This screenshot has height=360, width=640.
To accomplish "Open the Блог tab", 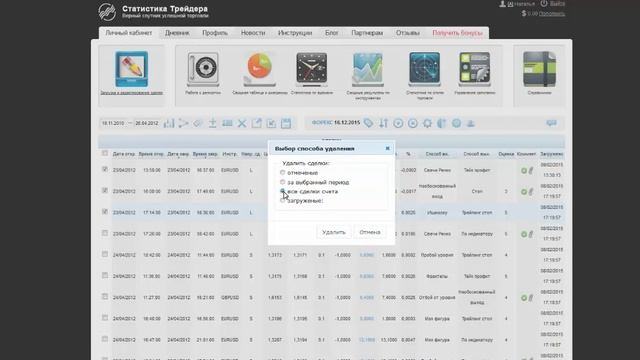I will click(x=332, y=33).
